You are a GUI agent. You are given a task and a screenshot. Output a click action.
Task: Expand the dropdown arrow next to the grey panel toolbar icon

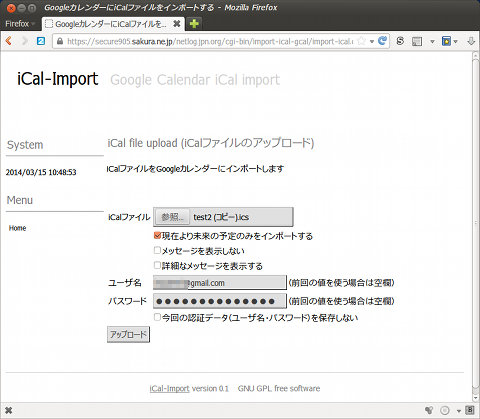click(x=432, y=42)
